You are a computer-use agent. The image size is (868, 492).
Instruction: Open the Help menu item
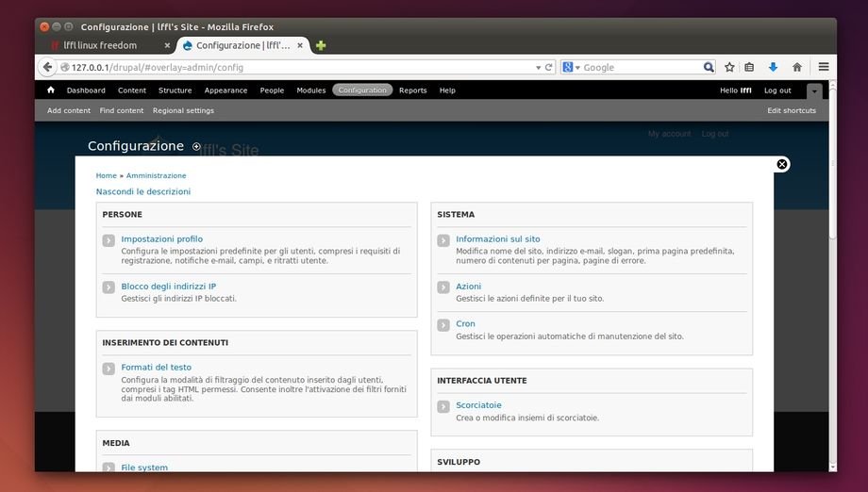tap(447, 90)
